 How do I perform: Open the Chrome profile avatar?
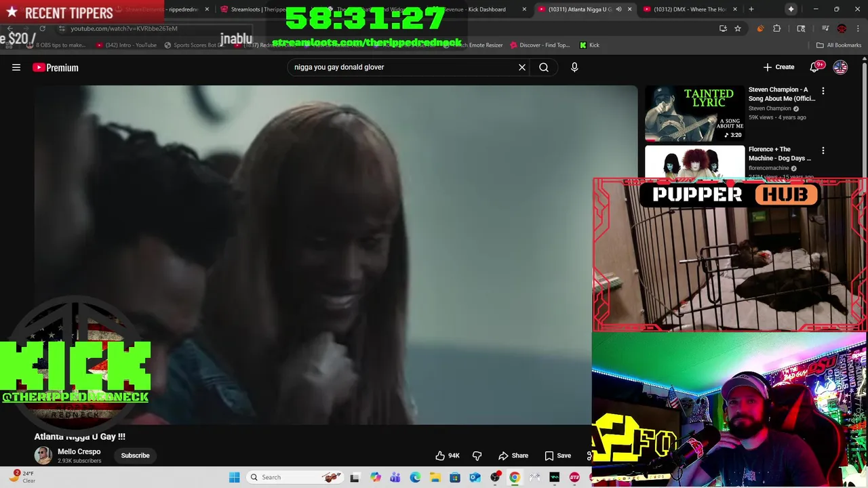point(842,28)
